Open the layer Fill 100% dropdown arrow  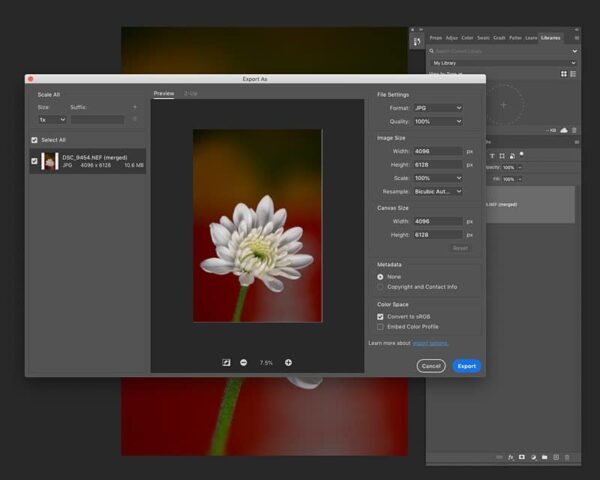pyautogui.click(x=520, y=179)
